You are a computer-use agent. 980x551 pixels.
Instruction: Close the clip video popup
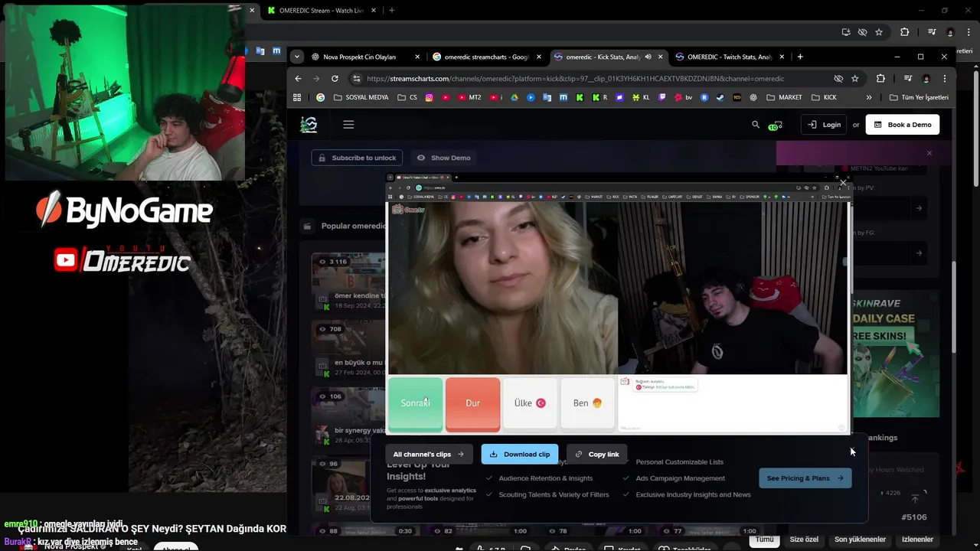point(843,182)
